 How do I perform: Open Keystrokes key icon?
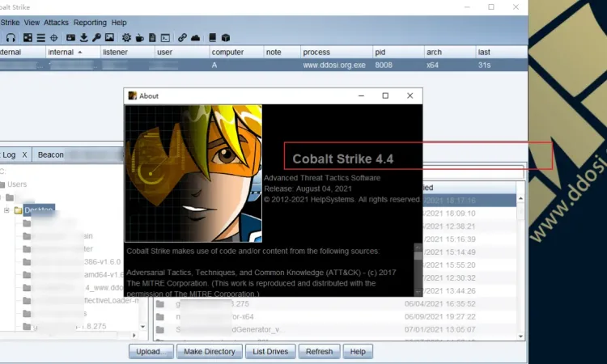(96, 37)
